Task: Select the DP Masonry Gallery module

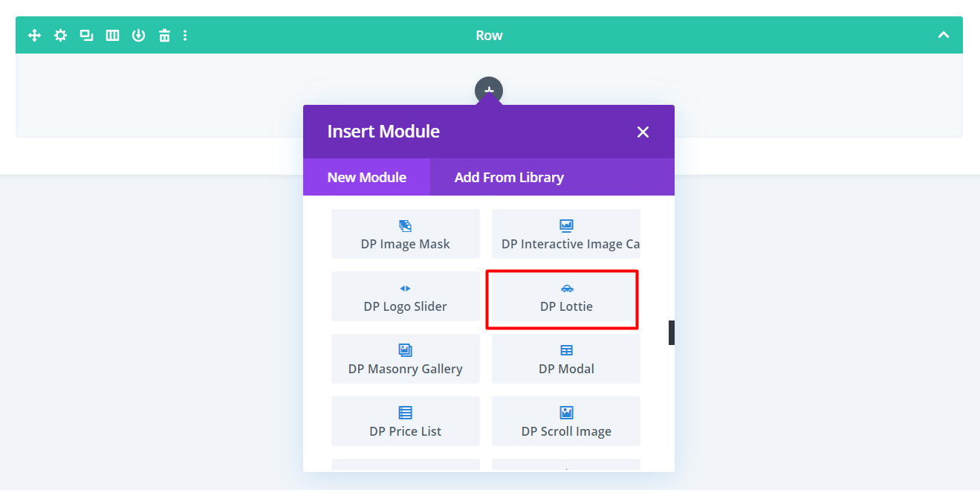Action: tap(405, 359)
